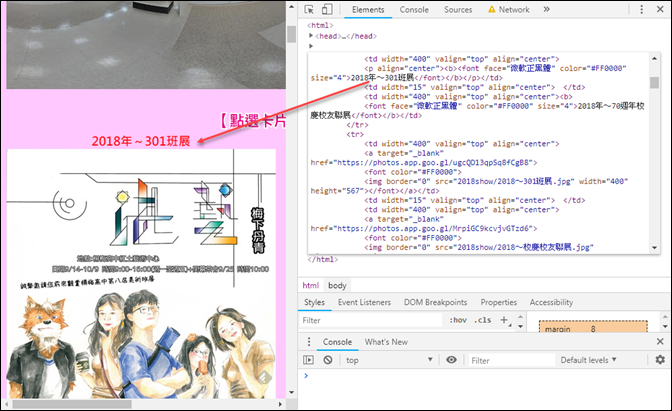Switch to the Elements tab
672x411 pixels.
click(x=368, y=9)
